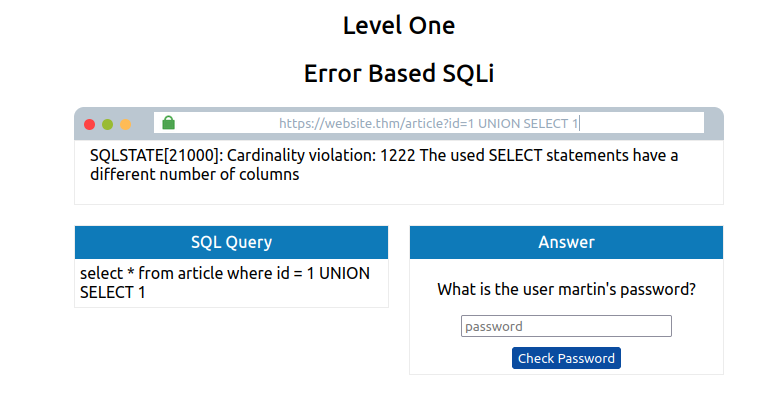Click the SQLSTATE[21000] error code text

pyautogui.click(x=154, y=155)
